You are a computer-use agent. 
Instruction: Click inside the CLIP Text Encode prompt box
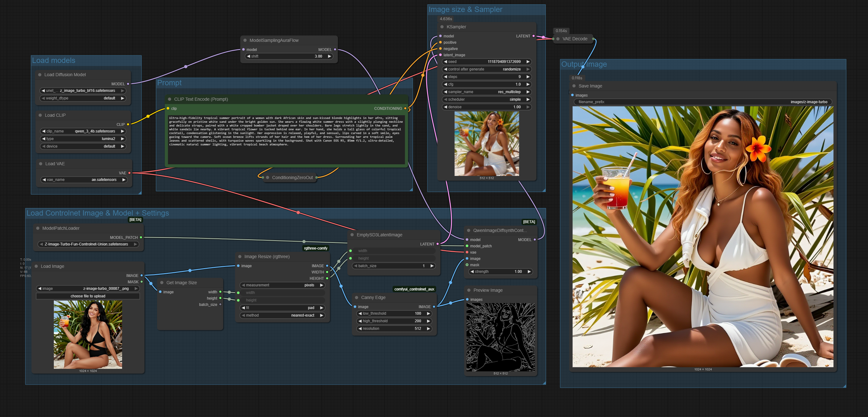(286, 140)
